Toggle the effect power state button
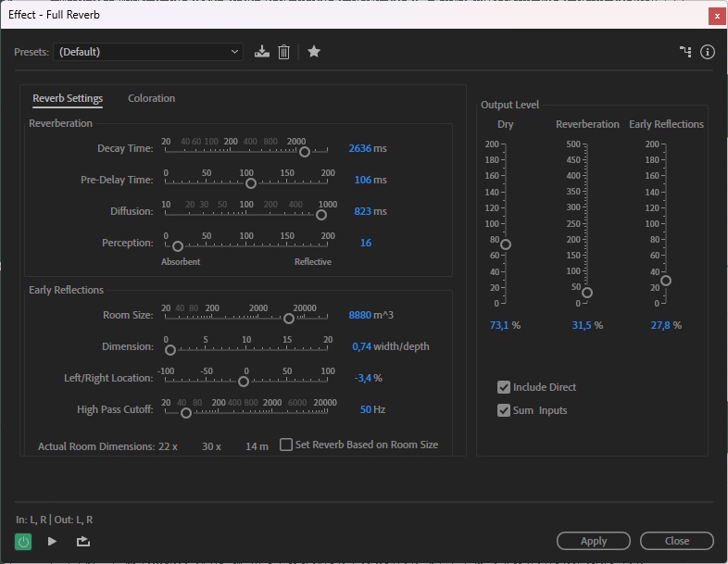This screenshot has width=728, height=564. tap(23, 541)
